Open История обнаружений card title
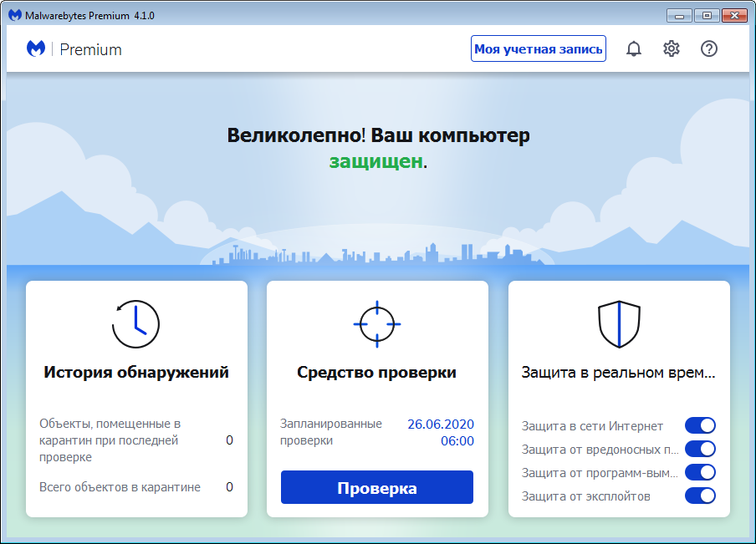 (x=136, y=373)
